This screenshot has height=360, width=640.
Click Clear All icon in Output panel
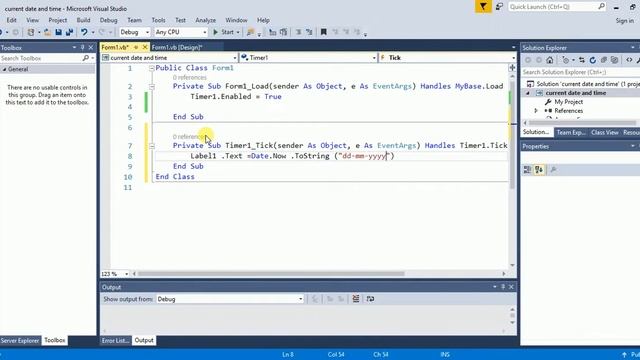coord(356,299)
